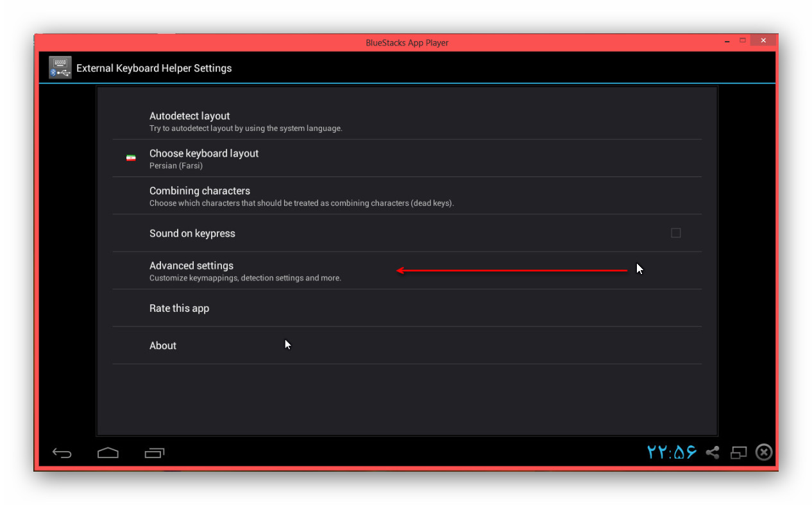
Task: Tap Rate this app
Action: pos(179,308)
